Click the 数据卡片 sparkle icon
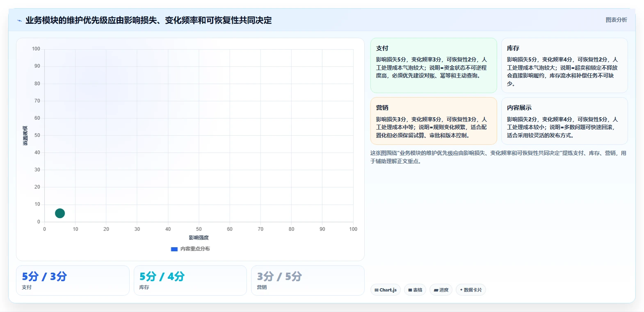The width and height of the screenshot is (644, 312). pos(461,290)
